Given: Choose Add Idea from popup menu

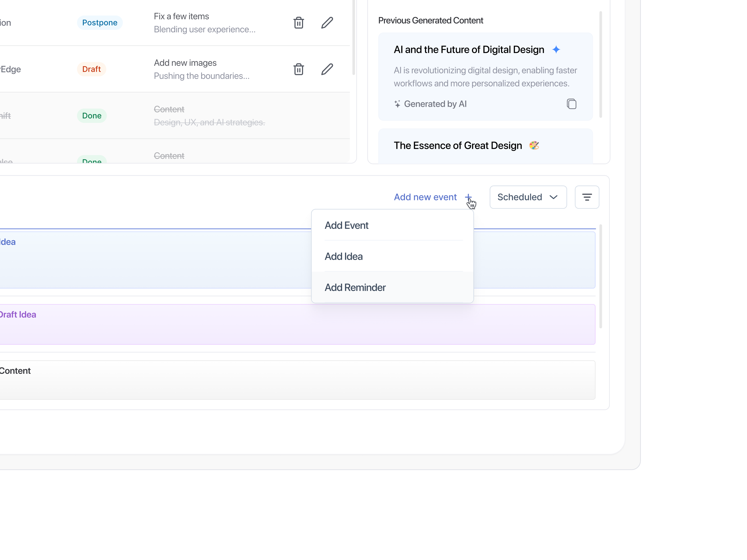Looking at the screenshot, I should click(344, 256).
